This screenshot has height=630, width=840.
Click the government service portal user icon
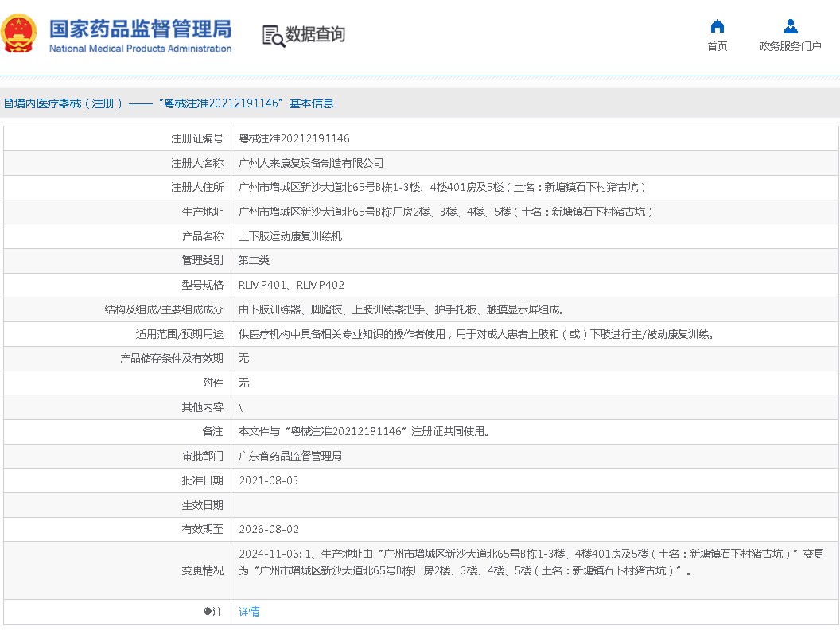[790, 26]
